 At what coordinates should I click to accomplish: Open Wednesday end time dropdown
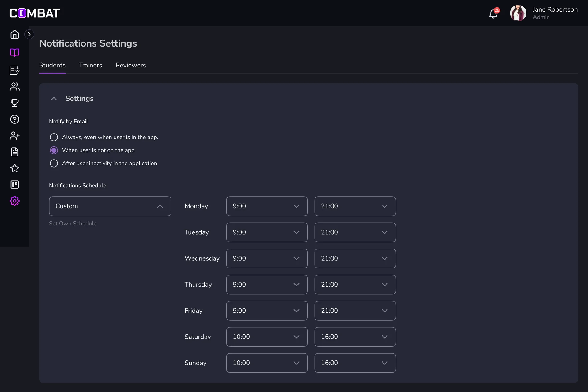(355, 258)
